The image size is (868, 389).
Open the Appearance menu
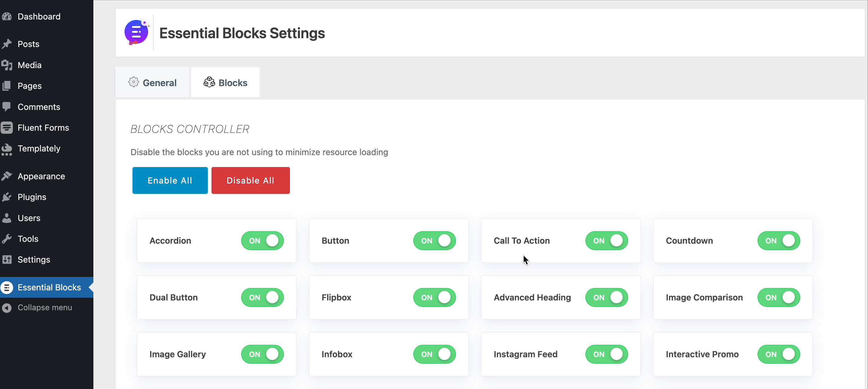point(46,176)
